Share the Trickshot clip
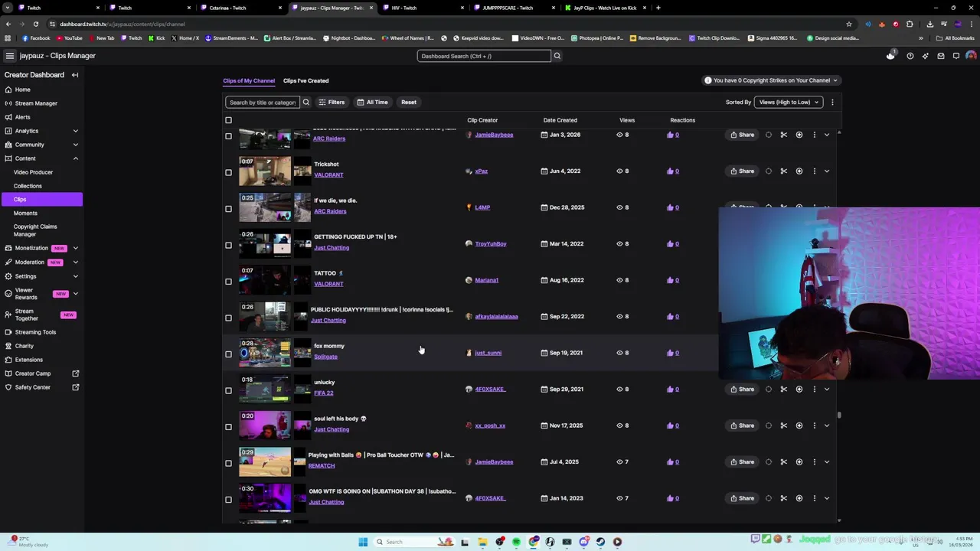 (x=742, y=171)
